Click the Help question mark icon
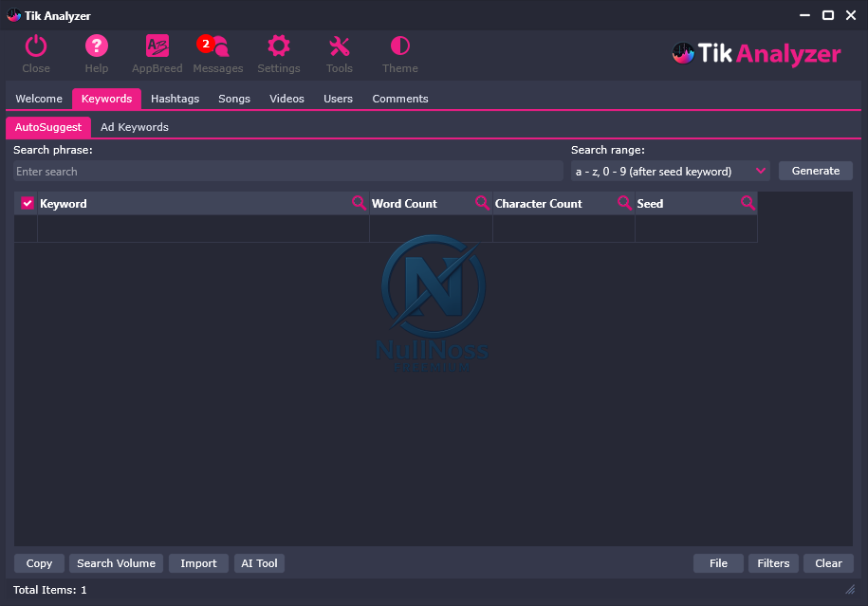868x606 pixels. point(96,44)
